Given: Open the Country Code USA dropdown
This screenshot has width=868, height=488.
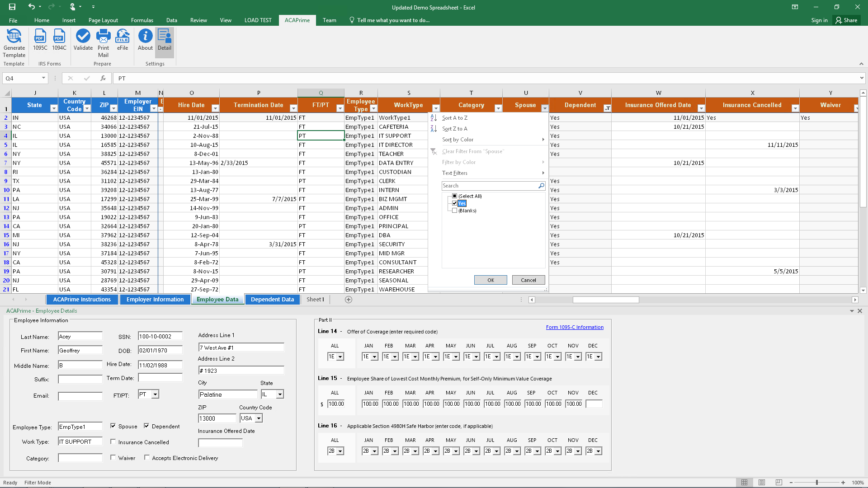Looking at the screenshot, I should pos(259,418).
